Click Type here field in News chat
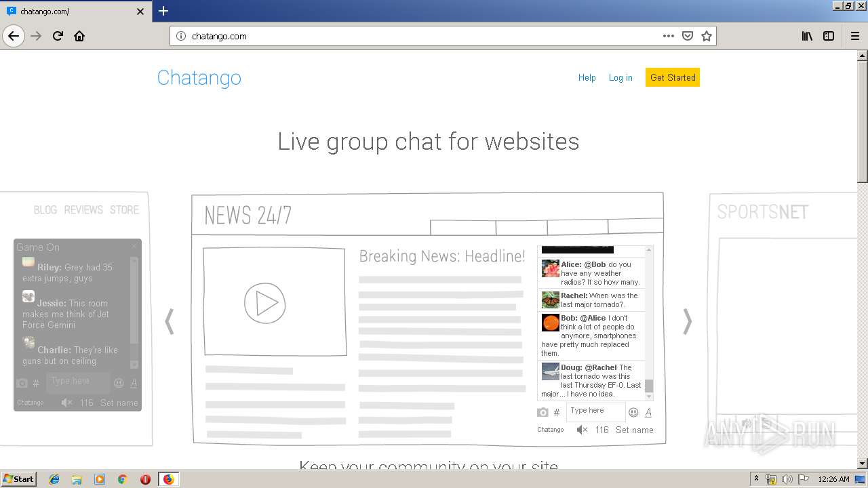This screenshot has height=488, width=868. pos(595,411)
